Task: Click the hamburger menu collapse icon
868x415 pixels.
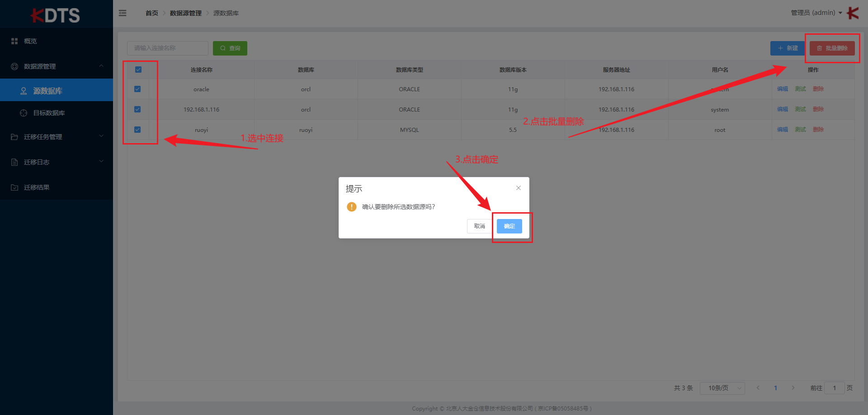Action: 122,13
